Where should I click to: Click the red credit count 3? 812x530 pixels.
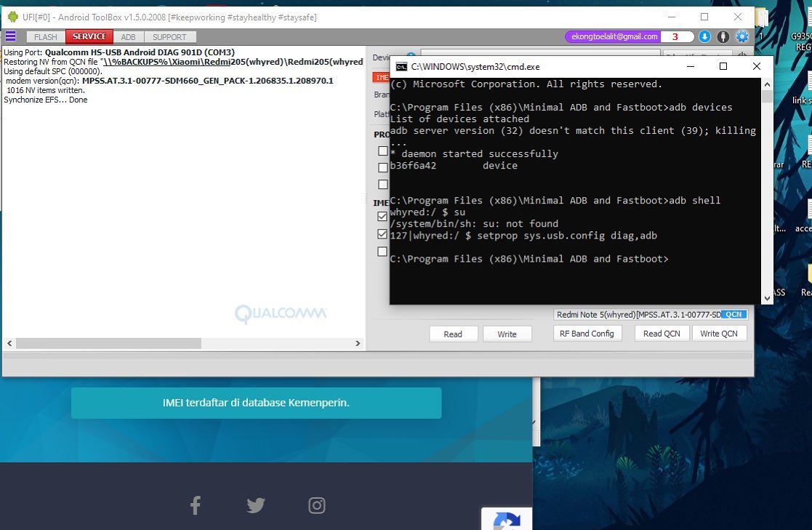pos(675,36)
